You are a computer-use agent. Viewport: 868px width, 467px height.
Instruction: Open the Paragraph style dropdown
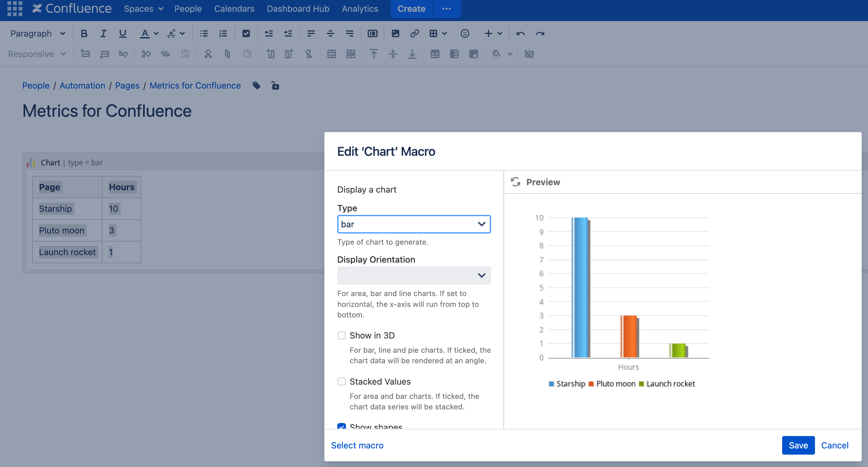(37, 33)
